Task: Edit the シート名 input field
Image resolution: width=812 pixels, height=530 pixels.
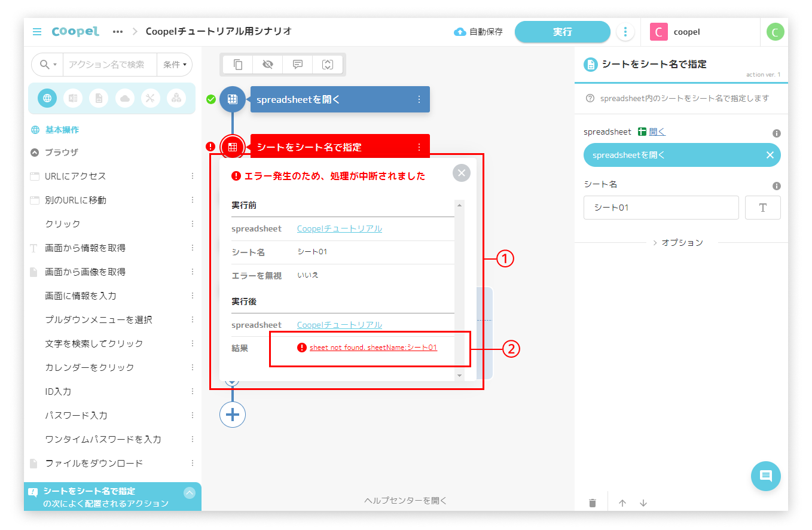Action: point(661,208)
